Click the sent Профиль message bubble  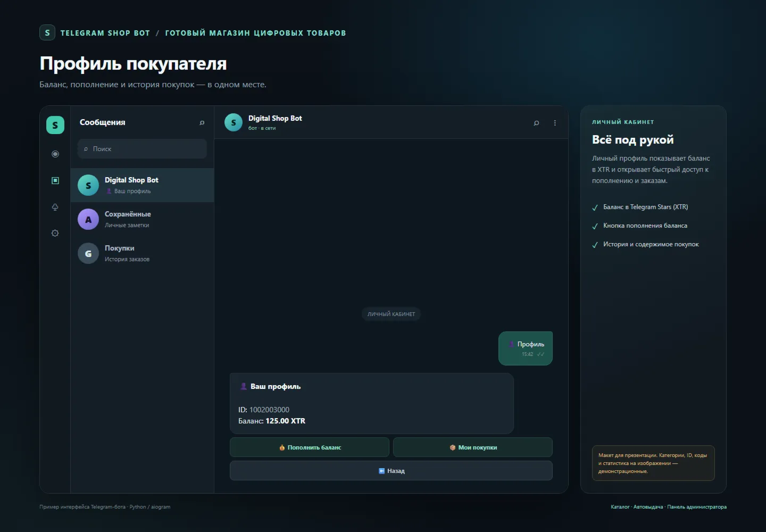(526, 348)
